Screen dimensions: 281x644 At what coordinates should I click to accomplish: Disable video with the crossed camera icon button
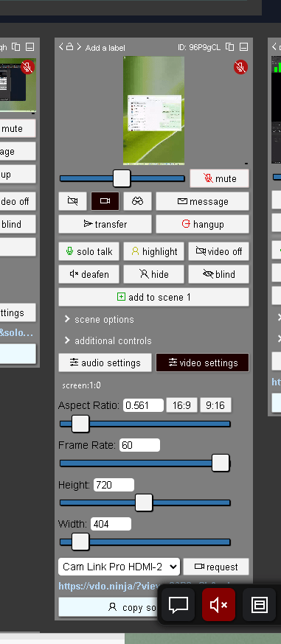click(73, 201)
